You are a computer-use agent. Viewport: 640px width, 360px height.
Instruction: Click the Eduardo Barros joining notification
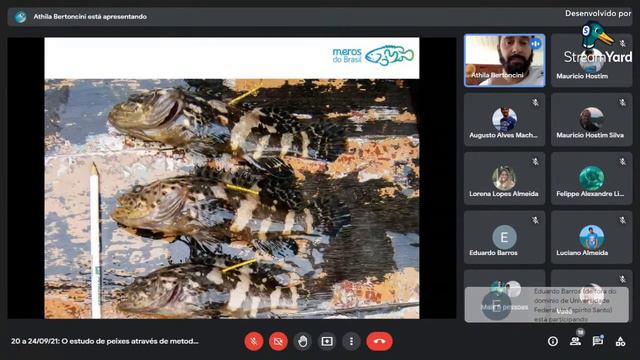click(x=547, y=304)
